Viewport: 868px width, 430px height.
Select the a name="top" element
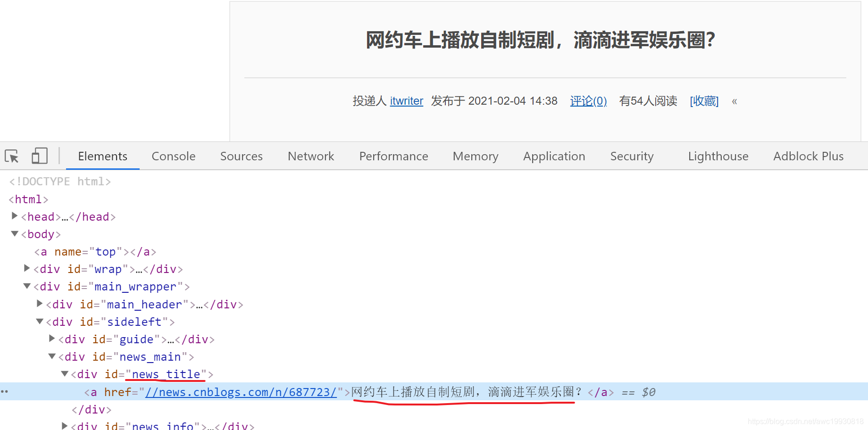[x=95, y=252]
